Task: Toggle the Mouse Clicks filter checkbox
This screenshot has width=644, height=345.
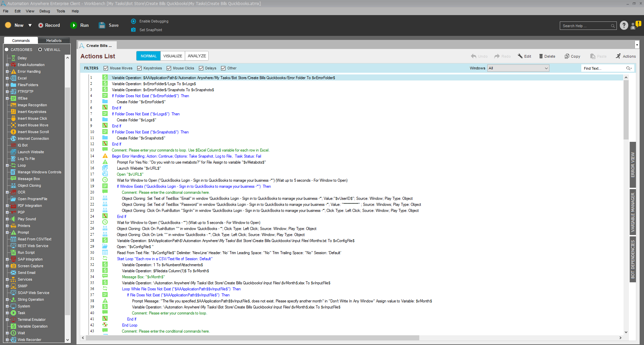Action: pyautogui.click(x=169, y=68)
